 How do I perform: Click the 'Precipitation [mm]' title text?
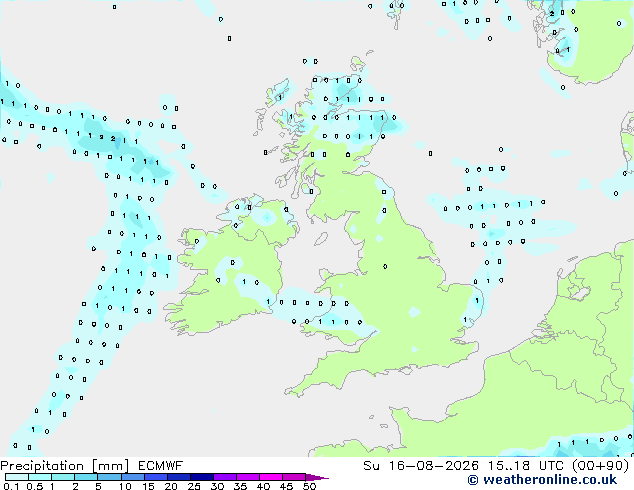65,466
